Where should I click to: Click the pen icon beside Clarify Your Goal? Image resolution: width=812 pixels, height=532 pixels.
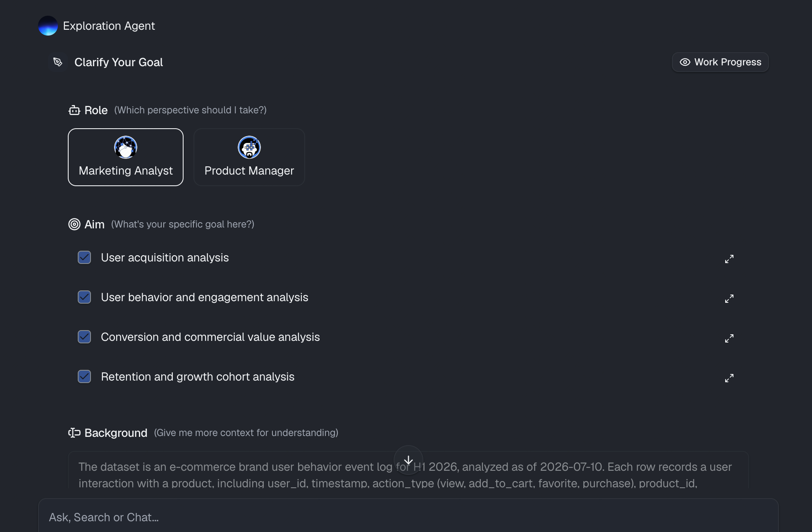58,62
